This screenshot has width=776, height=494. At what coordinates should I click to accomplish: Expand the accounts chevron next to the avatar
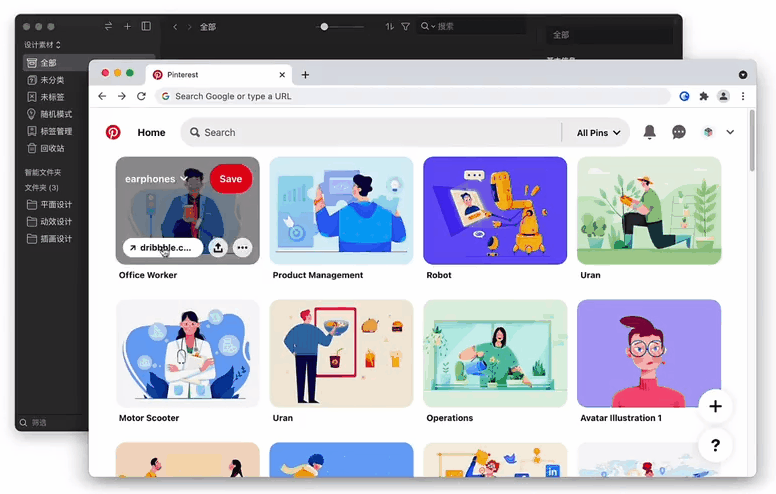tap(730, 132)
